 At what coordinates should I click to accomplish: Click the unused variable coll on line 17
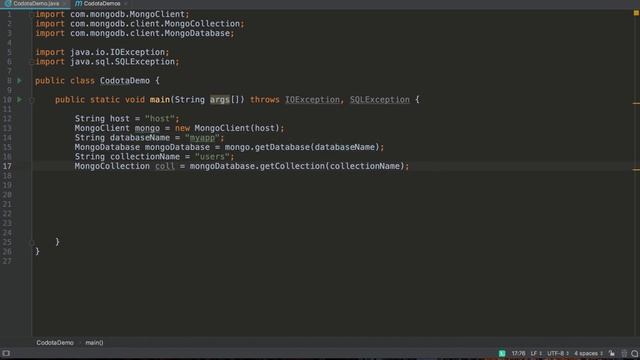coord(165,167)
